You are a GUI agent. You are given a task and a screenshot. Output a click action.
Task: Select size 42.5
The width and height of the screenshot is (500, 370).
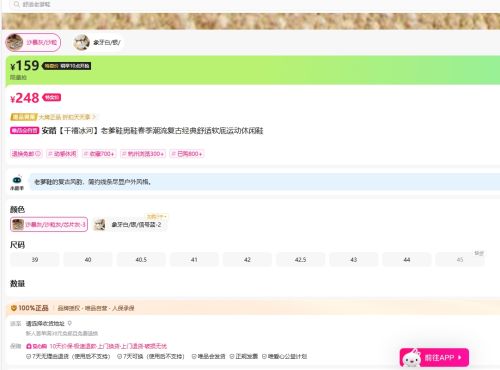point(300,259)
